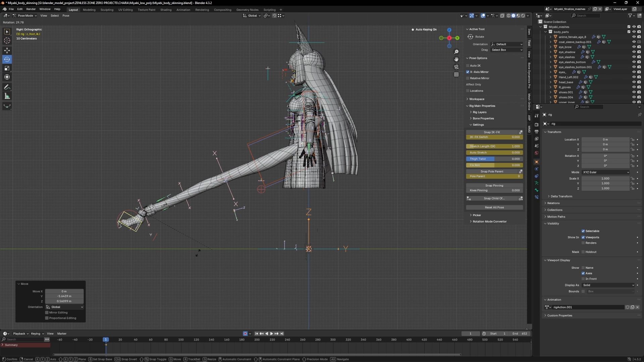Open Global transform orientation dropdown
The width and height of the screenshot is (644, 362).
click(252, 16)
